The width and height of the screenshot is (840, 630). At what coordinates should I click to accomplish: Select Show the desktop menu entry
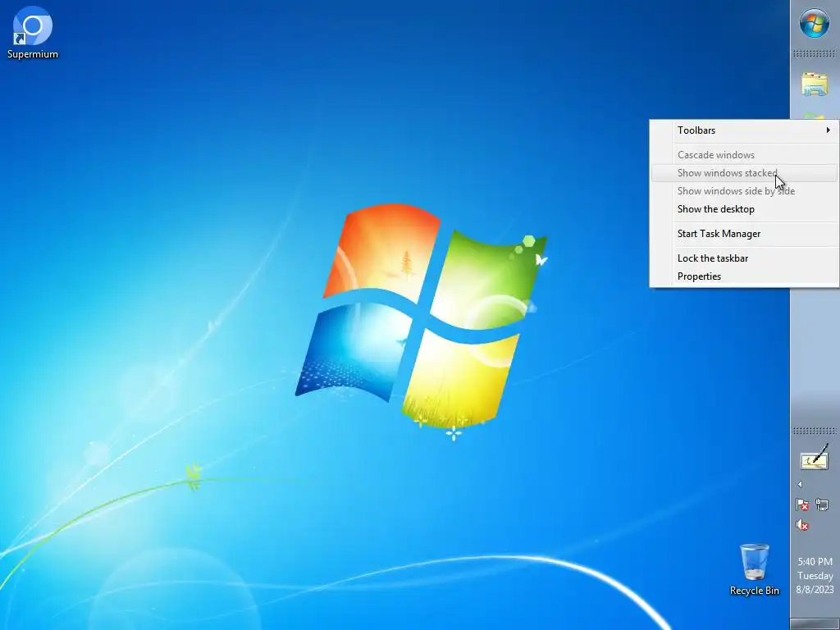745,209
